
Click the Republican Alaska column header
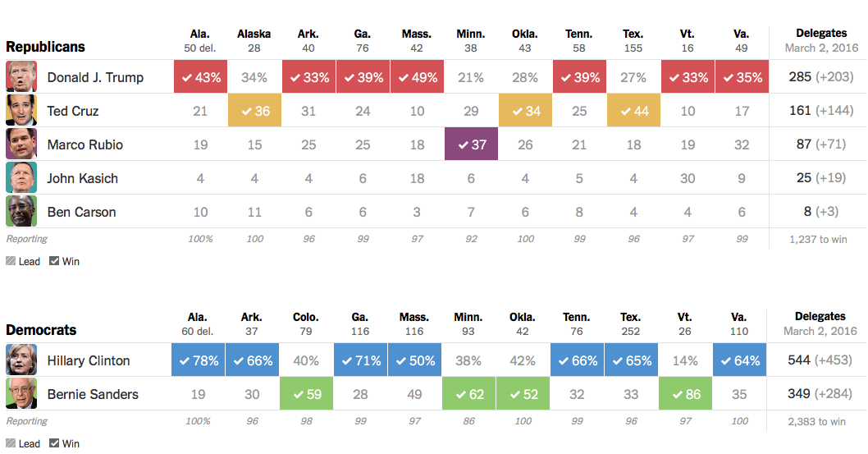[x=254, y=34]
